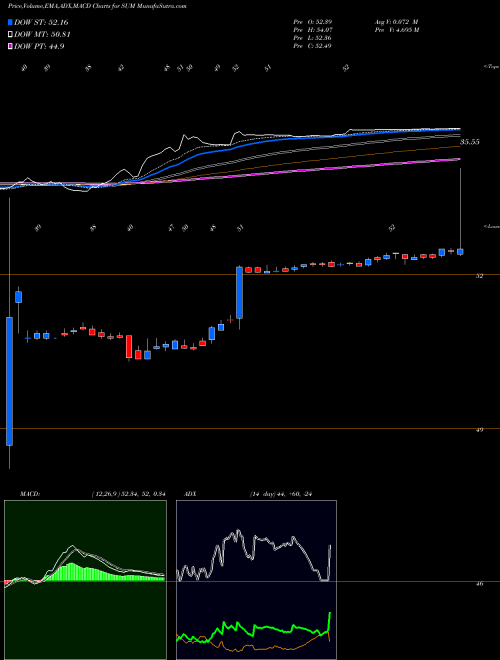Click the '<Tops' marker label
500x660 pixels.
click(x=491, y=67)
